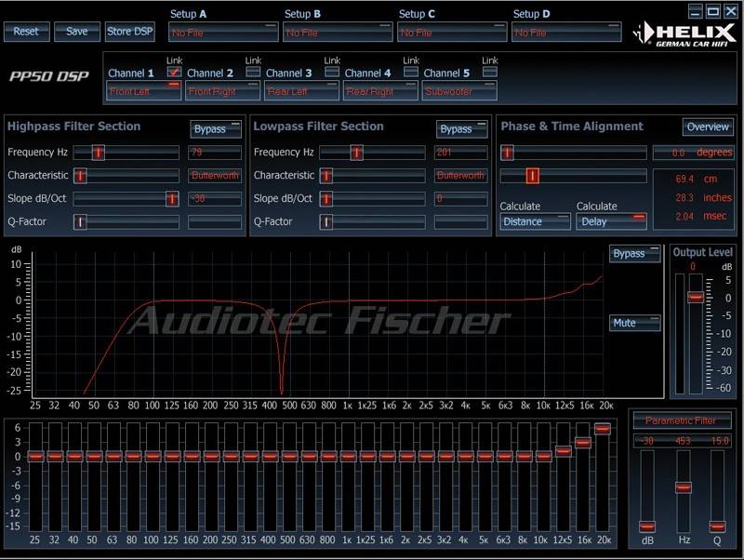Screen dimensions: 744x560
Task: Check the Channel 4 Link checkbox
Action: (x=410, y=72)
